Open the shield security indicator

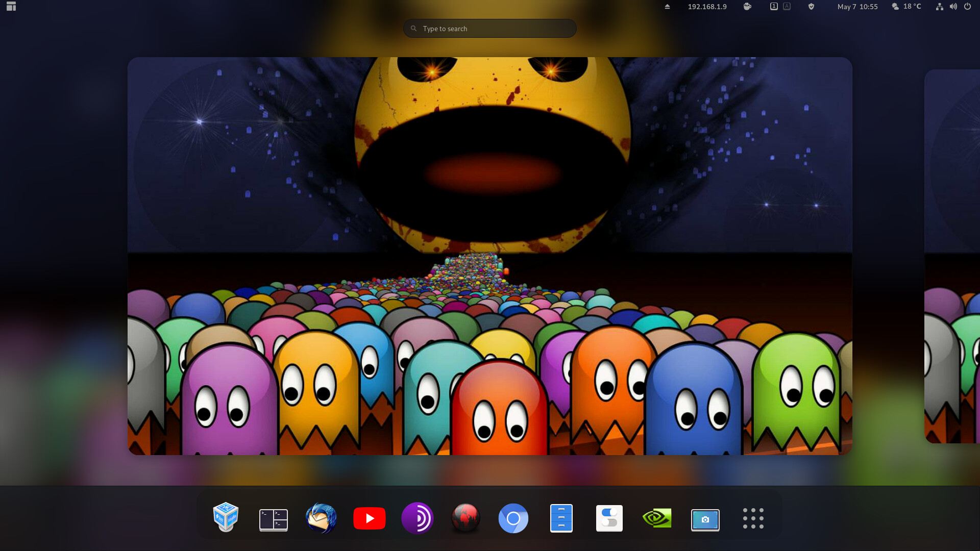pos(811,7)
